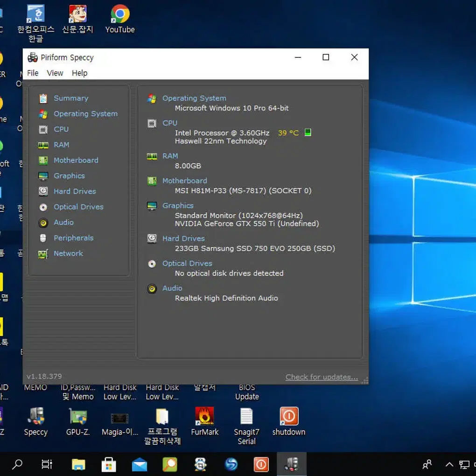Open the RAM heading link in summary panel
This screenshot has width=476, height=476.
coord(170,156)
